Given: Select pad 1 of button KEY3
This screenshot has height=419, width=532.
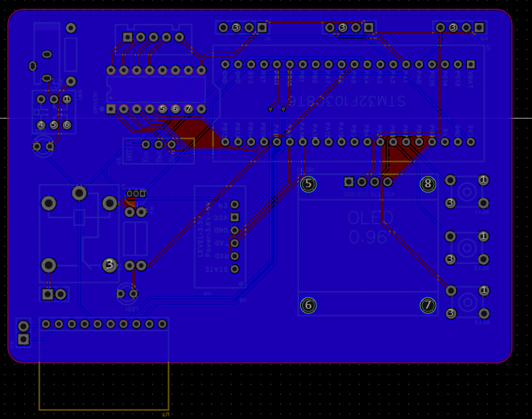Looking at the screenshot, I should click(484, 290).
